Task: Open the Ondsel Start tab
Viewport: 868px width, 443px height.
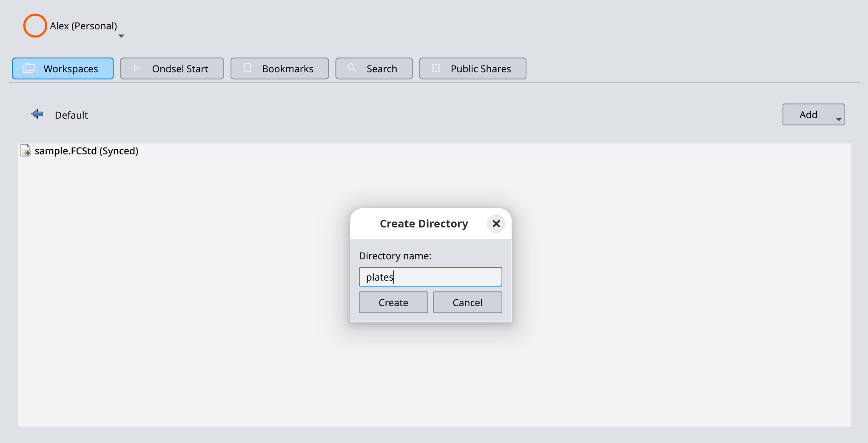Action: 172,68
